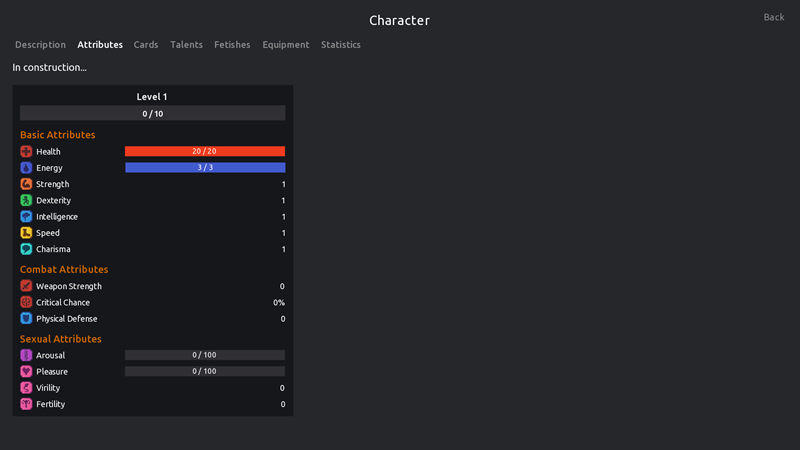Click the Speed boot icon
This screenshot has height=450, width=800.
pos(26,233)
